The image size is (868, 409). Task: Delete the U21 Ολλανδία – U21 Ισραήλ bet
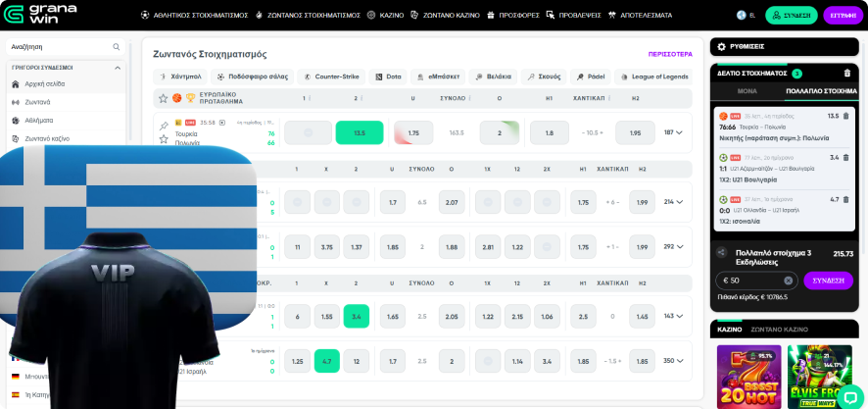pyautogui.click(x=846, y=199)
